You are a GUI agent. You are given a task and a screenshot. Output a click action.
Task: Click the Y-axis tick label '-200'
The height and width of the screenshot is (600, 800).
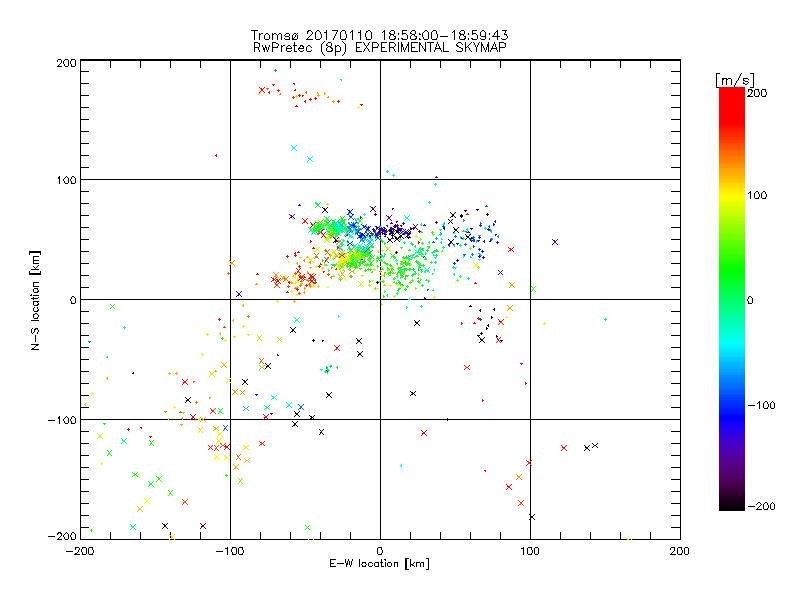point(62,536)
